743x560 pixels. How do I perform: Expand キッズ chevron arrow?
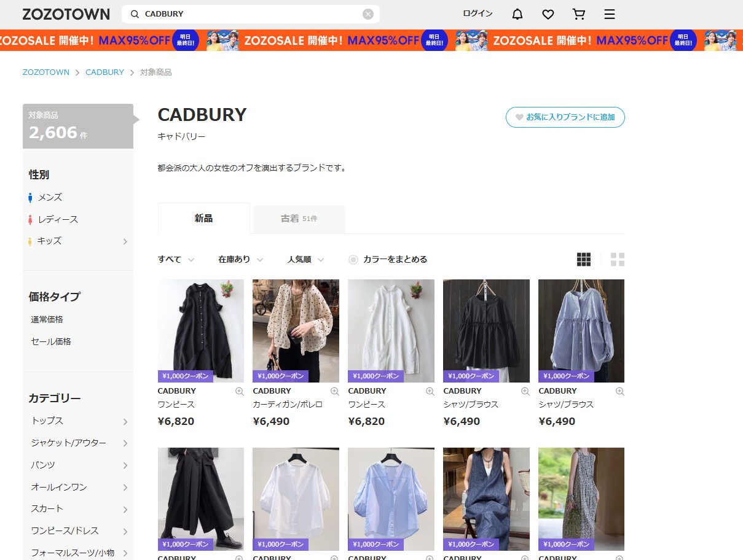(125, 241)
